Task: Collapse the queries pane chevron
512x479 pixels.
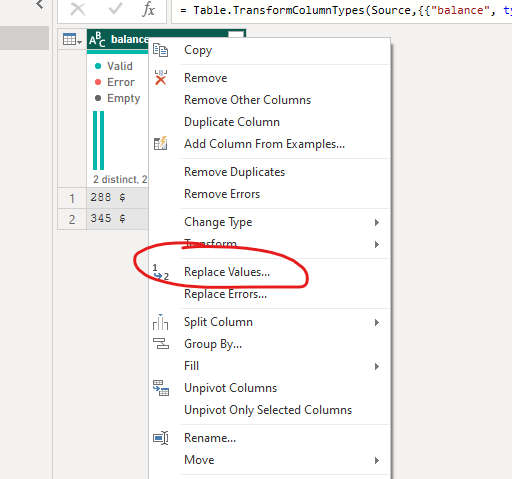Action: (x=40, y=4)
